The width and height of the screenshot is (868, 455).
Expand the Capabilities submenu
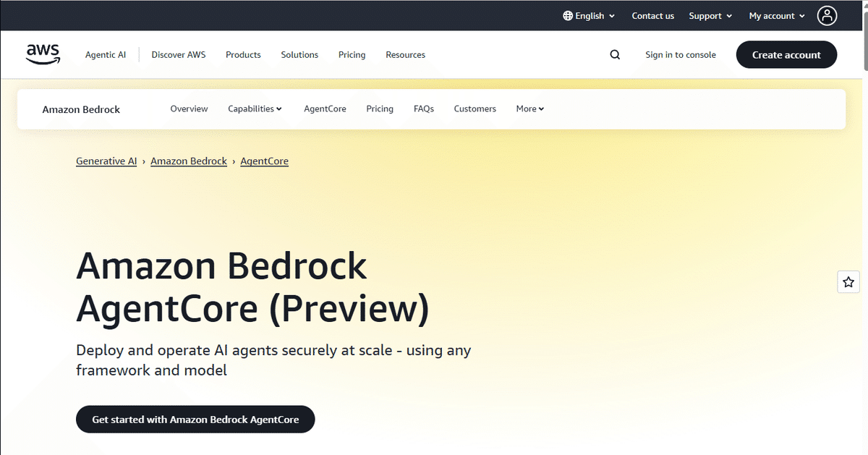255,109
